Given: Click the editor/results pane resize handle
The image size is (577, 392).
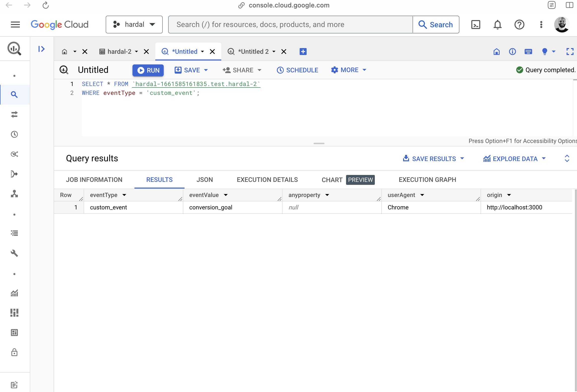Looking at the screenshot, I should click(x=319, y=143).
